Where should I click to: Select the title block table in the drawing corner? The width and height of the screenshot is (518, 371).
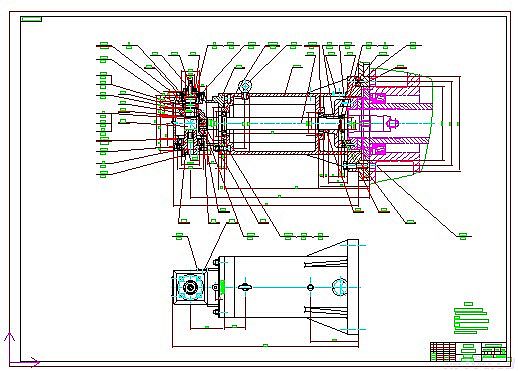tap(468, 351)
